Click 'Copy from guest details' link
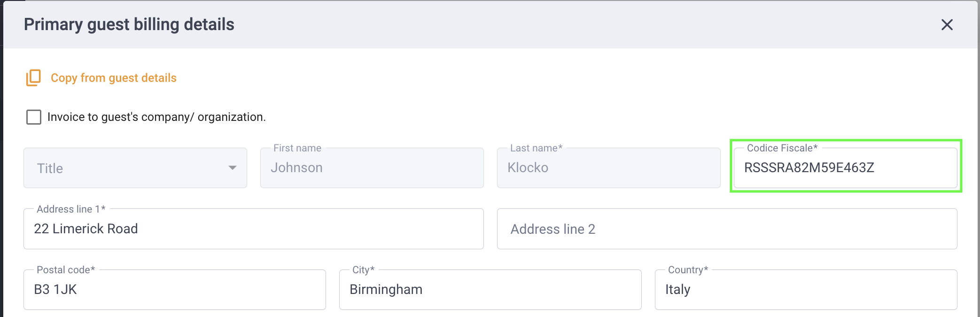The height and width of the screenshot is (317, 980). (114, 78)
